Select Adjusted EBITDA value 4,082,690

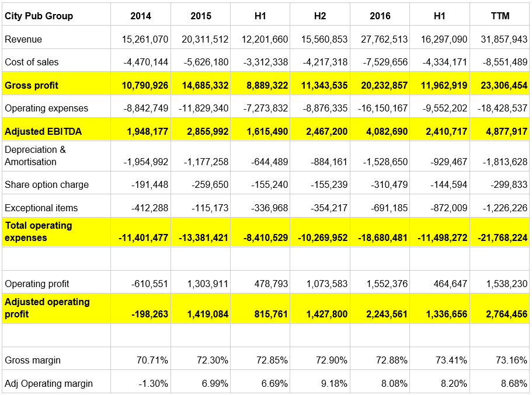pyautogui.click(x=387, y=131)
